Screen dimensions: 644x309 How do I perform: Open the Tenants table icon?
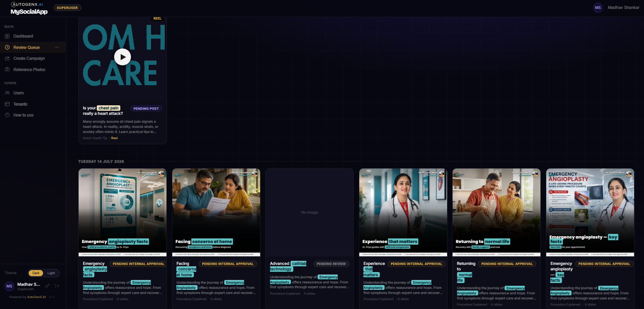(x=7, y=104)
